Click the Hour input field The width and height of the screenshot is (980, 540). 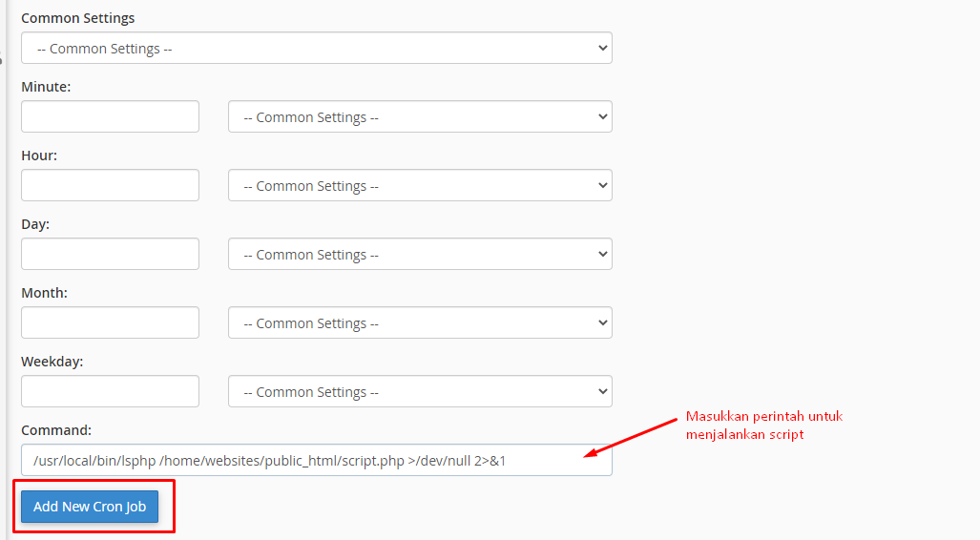pos(110,186)
